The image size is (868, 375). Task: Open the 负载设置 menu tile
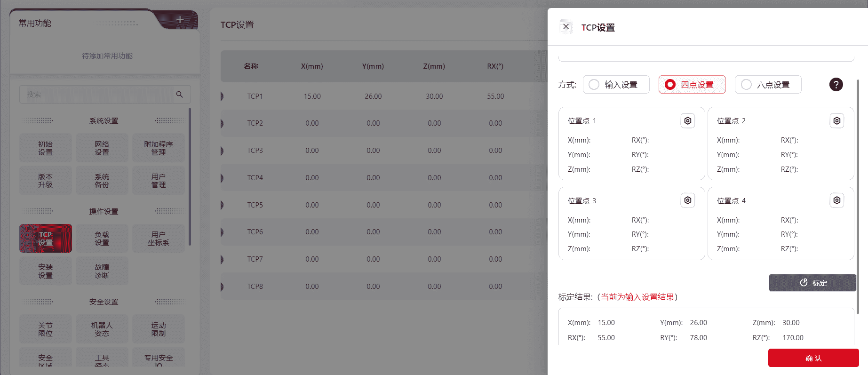(x=102, y=239)
